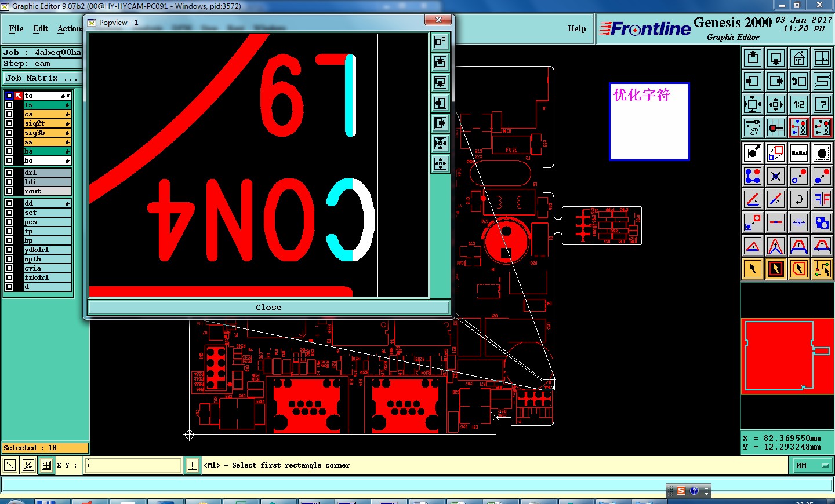Screen dimensions: 835x504
Task: Select the ydkdrl layer name
Action: click(x=47, y=250)
